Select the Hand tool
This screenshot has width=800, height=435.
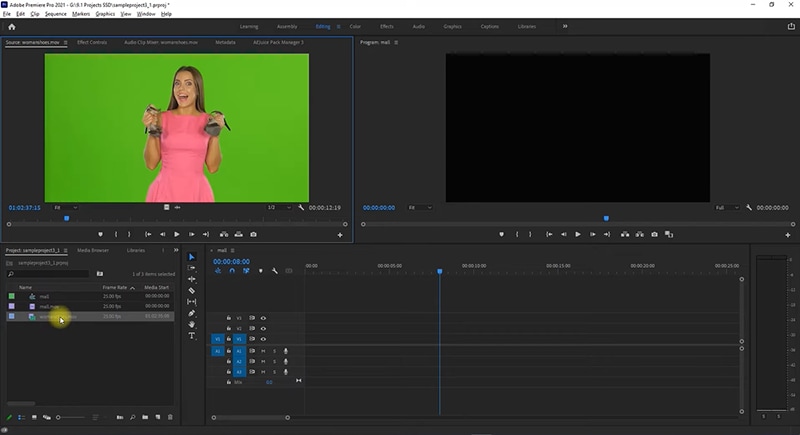point(192,324)
